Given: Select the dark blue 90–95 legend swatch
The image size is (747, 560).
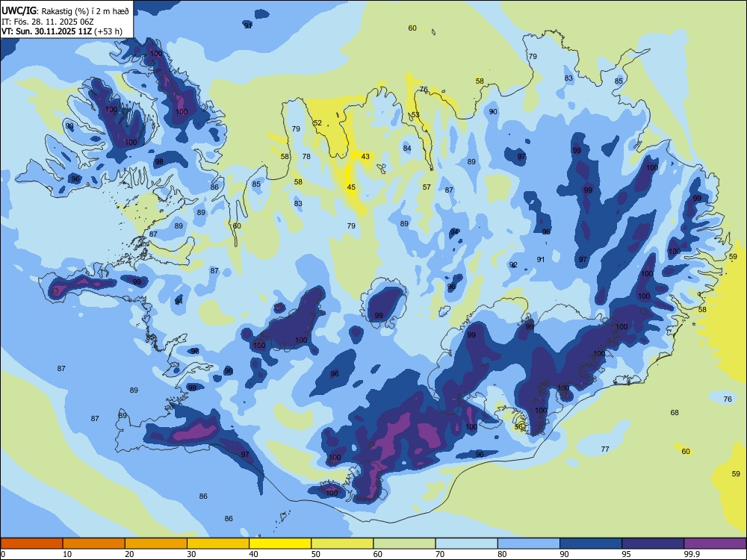Looking at the screenshot, I should pos(591,544).
